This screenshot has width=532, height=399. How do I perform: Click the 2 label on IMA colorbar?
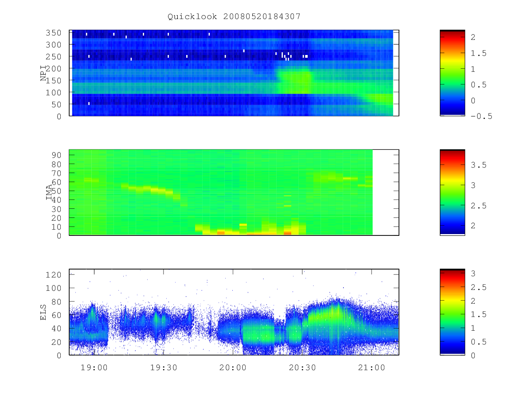point(473,226)
